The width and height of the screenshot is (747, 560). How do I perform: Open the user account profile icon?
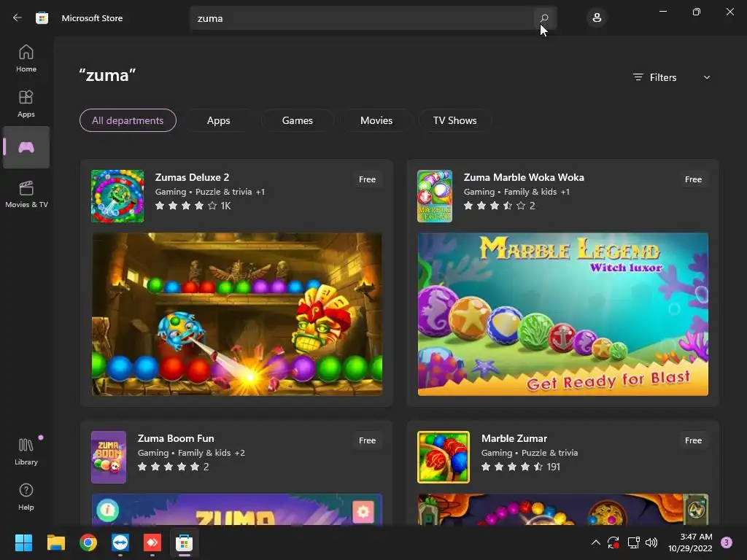[597, 18]
